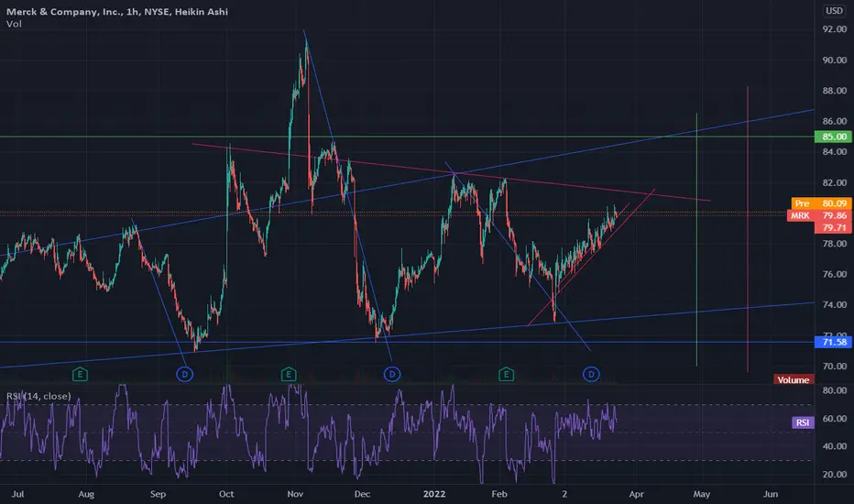Image resolution: width=854 pixels, height=504 pixels.
Task: Click the Jul label on time axis
Action: [18, 494]
